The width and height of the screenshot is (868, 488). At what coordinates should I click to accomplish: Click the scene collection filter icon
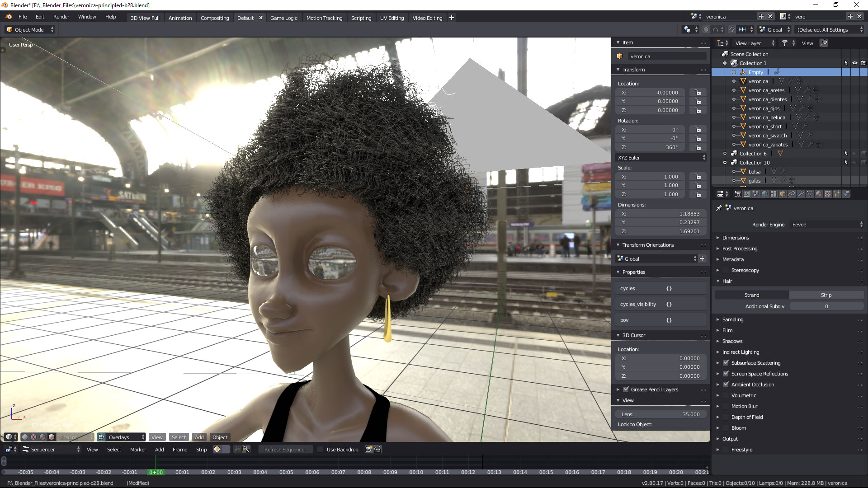(x=786, y=42)
